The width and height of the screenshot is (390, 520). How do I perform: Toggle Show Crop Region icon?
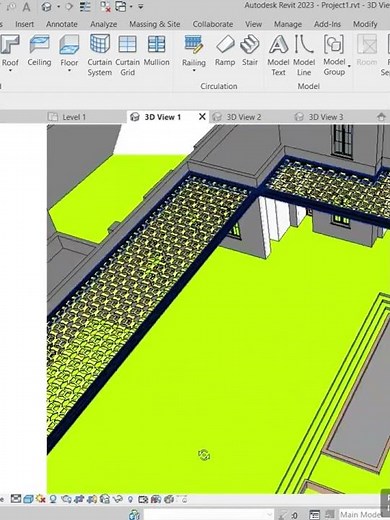point(92,499)
